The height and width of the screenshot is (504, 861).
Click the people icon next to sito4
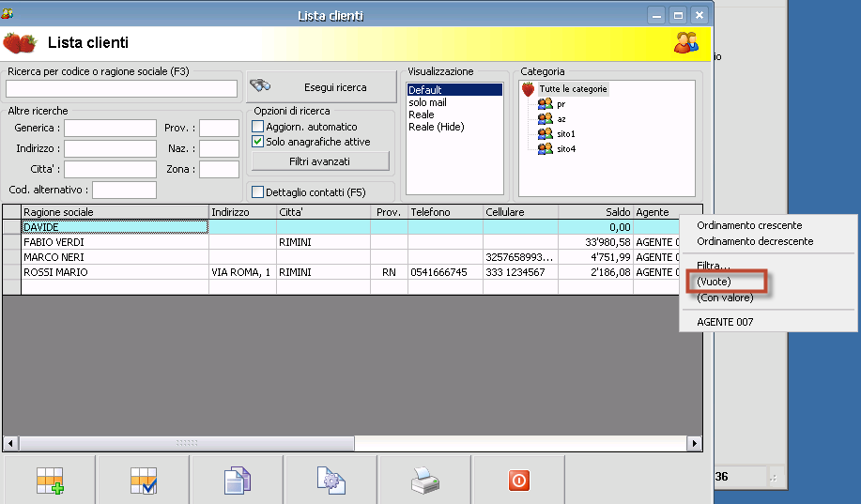coord(545,148)
